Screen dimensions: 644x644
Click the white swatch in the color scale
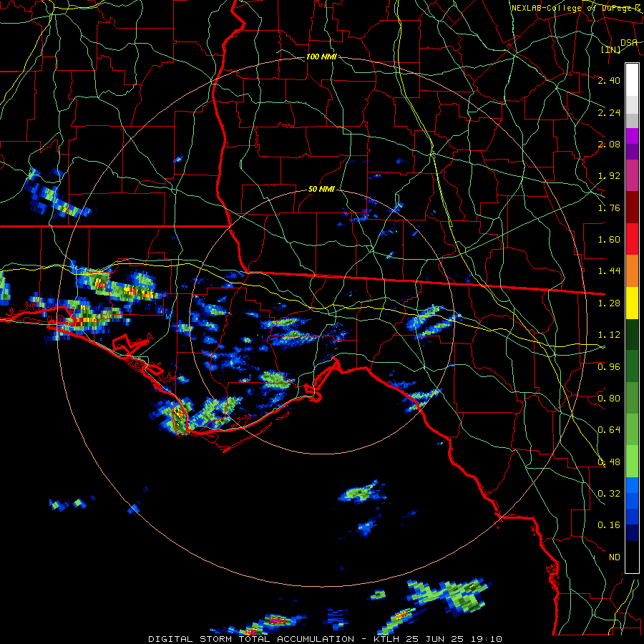[632, 79]
